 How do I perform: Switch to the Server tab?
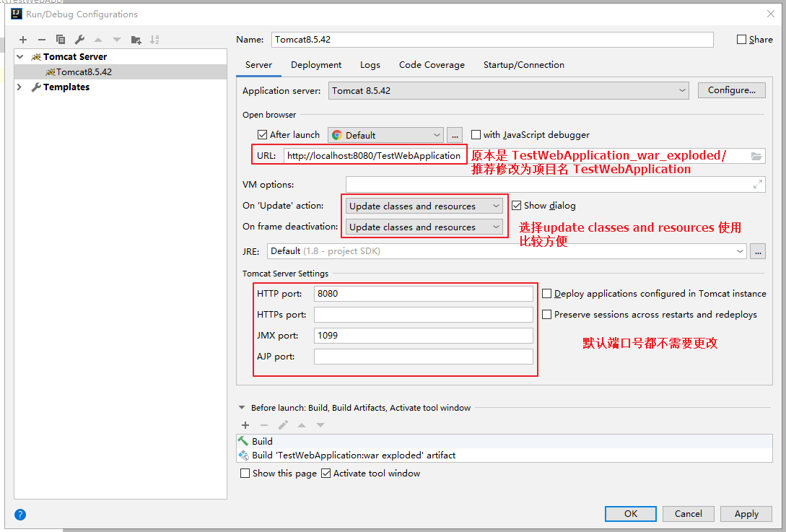pyautogui.click(x=258, y=65)
